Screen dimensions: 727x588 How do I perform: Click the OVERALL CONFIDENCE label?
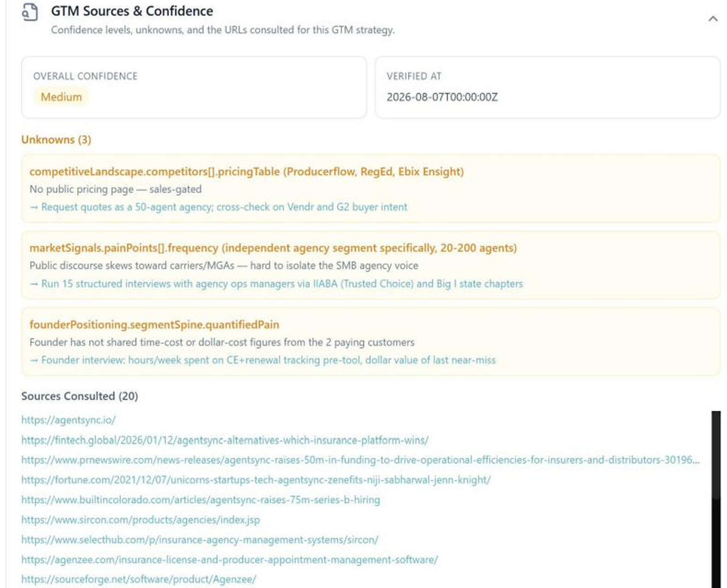(x=85, y=76)
